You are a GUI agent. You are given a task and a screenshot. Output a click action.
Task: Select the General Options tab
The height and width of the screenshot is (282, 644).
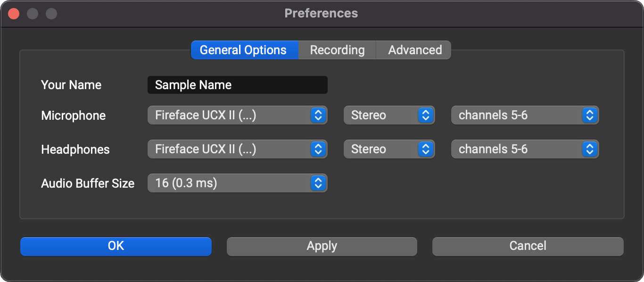243,50
